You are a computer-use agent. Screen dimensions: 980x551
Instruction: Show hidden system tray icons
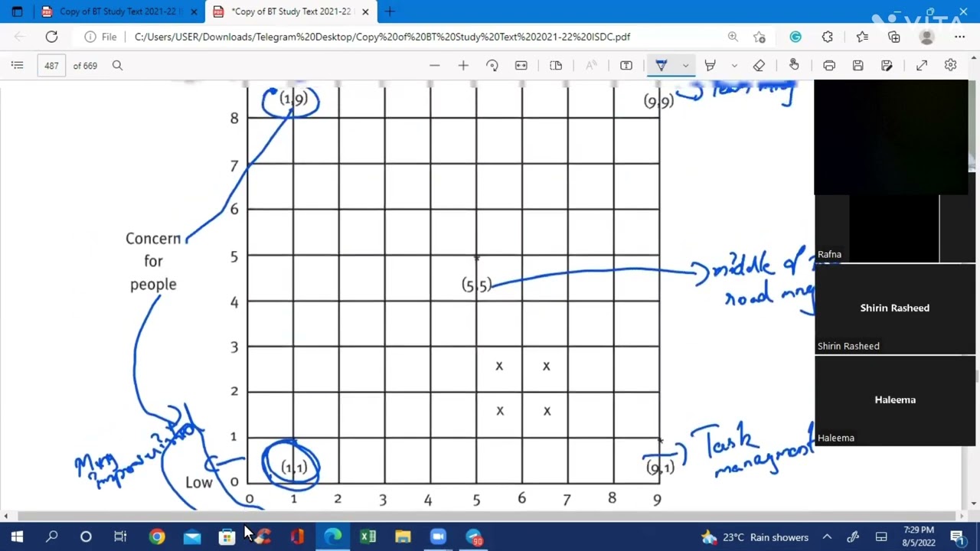[x=827, y=537]
